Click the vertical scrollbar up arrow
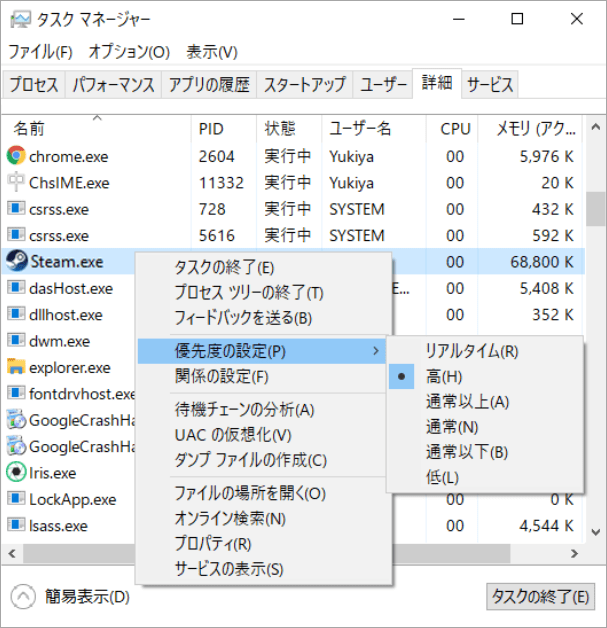 [595, 127]
